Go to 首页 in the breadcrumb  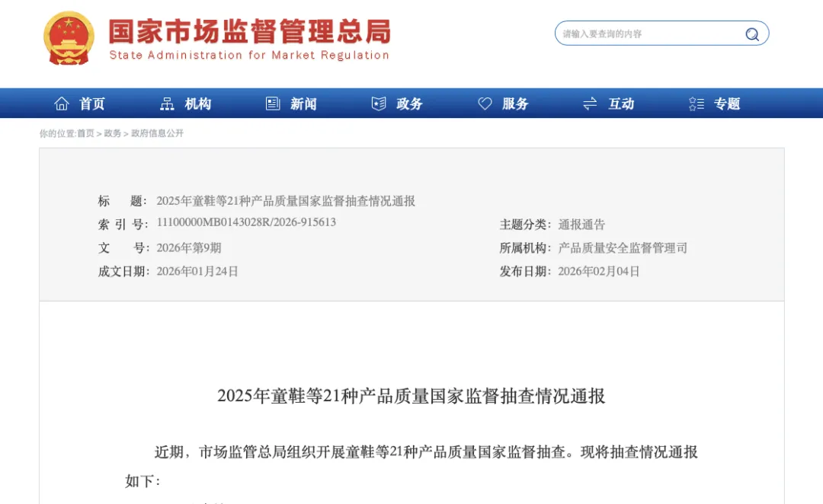tap(85, 133)
